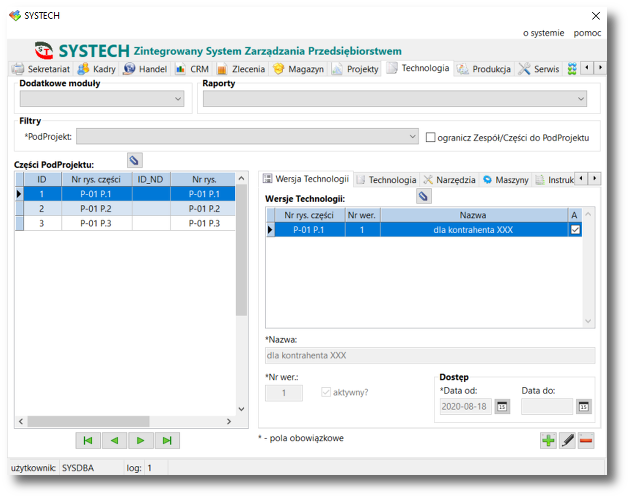
Task: Close the SYSTECH window
Action: click(596, 16)
